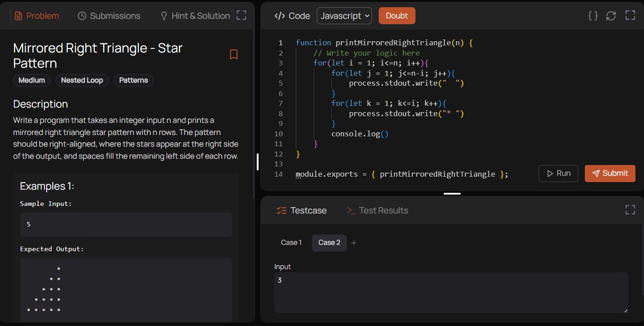
Task: Click the Medium difficulty tag
Action: point(32,80)
